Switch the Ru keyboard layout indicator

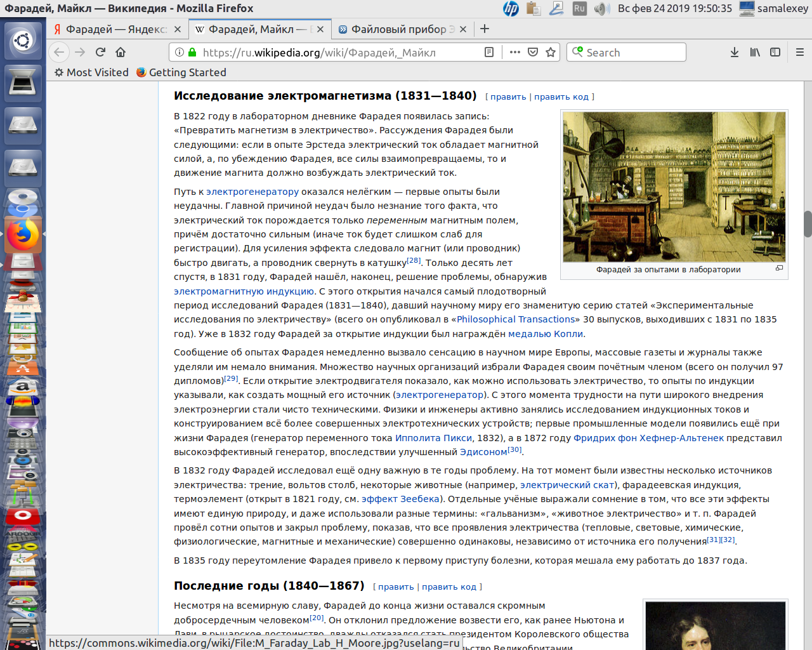[x=579, y=8]
